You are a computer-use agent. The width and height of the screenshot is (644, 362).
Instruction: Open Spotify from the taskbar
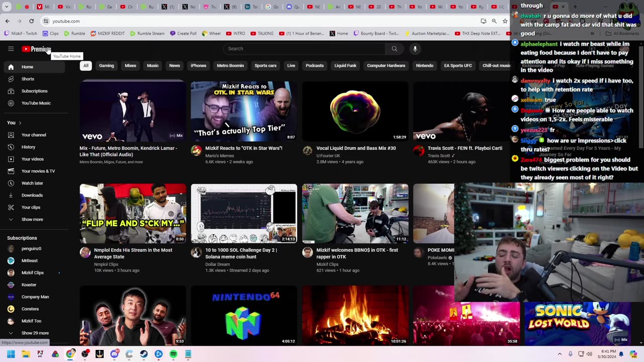tap(173, 354)
